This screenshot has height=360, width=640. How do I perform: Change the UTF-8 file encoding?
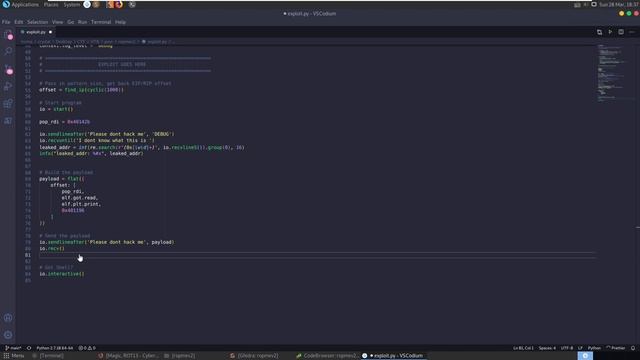tap(567, 348)
